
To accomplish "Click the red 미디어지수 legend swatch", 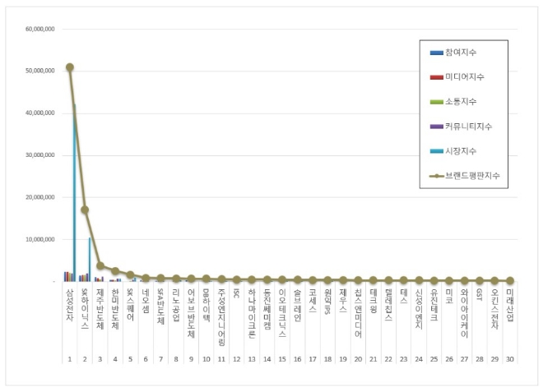I will [x=436, y=77].
